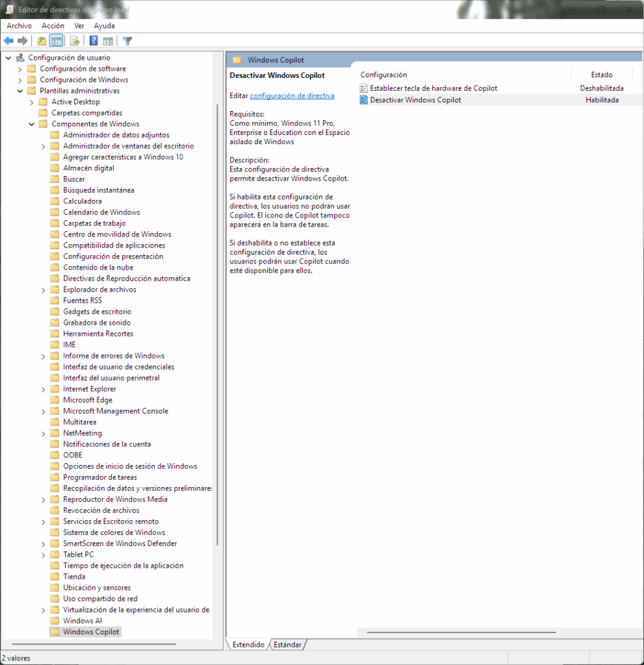Image resolution: width=644 pixels, height=665 pixels.
Task: Click the Calculadora folder icon
Action: point(55,201)
